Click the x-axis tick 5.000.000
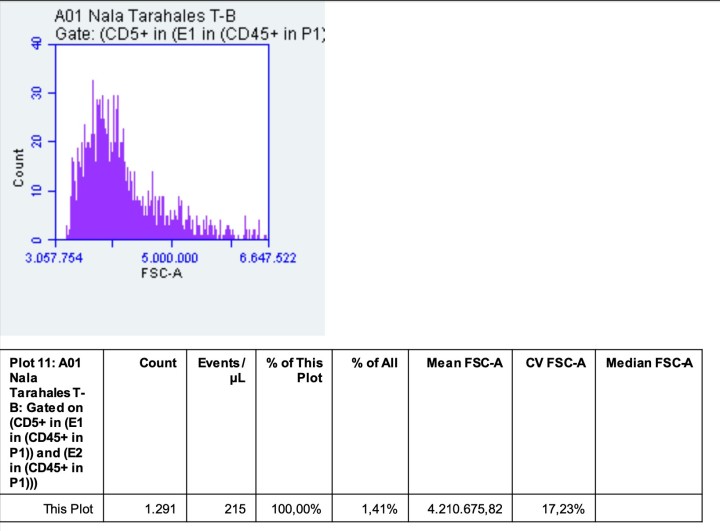This screenshot has width=720, height=531. tap(171, 257)
